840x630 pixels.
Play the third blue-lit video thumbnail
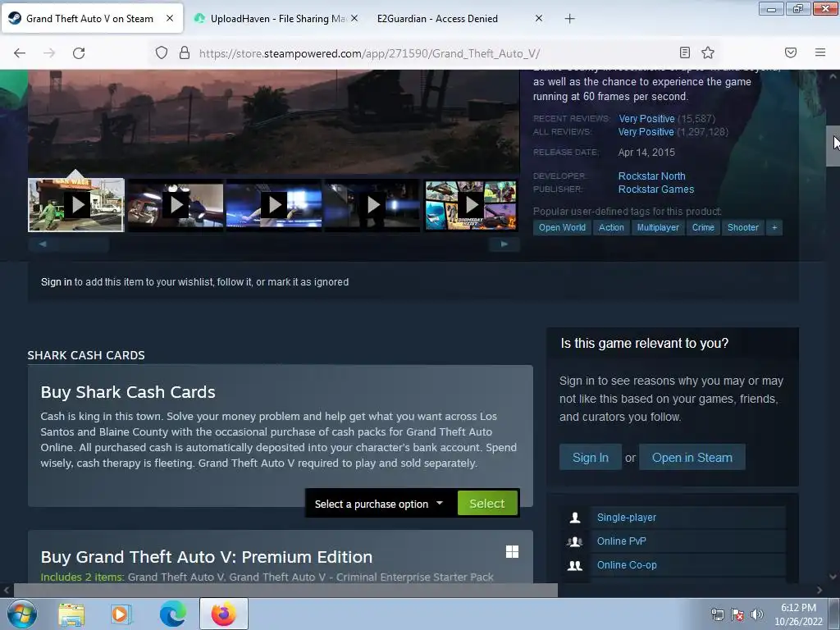(x=274, y=204)
